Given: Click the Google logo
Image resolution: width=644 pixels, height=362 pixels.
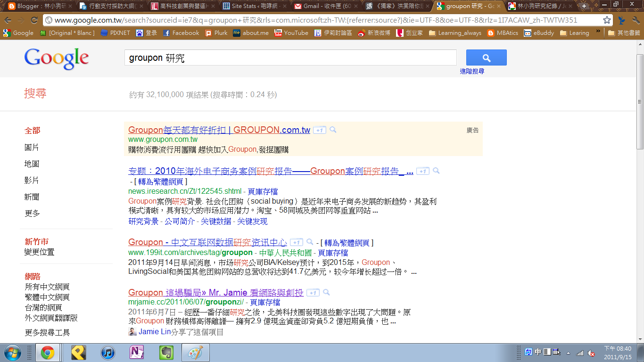Looking at the screenshot, I should [57, 58].
